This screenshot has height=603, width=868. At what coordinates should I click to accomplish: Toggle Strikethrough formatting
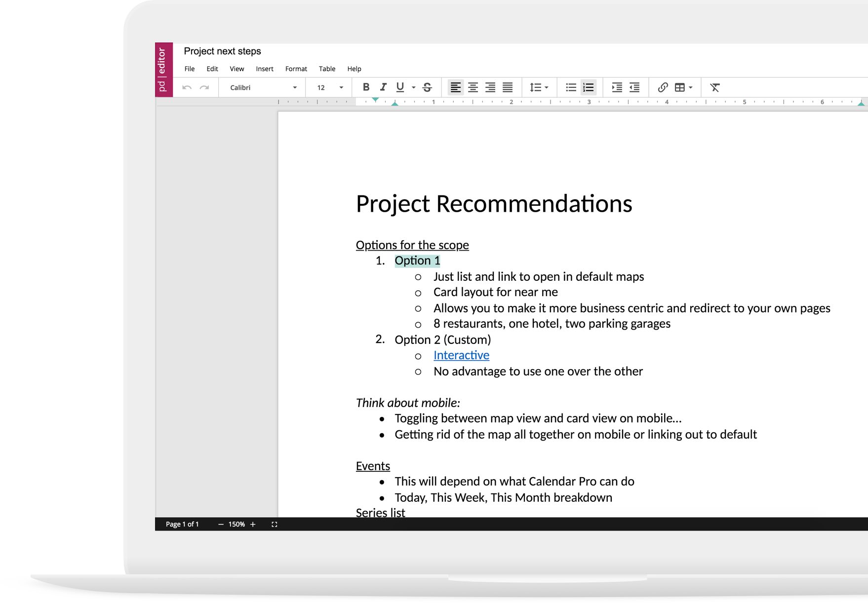click(428, 87)
